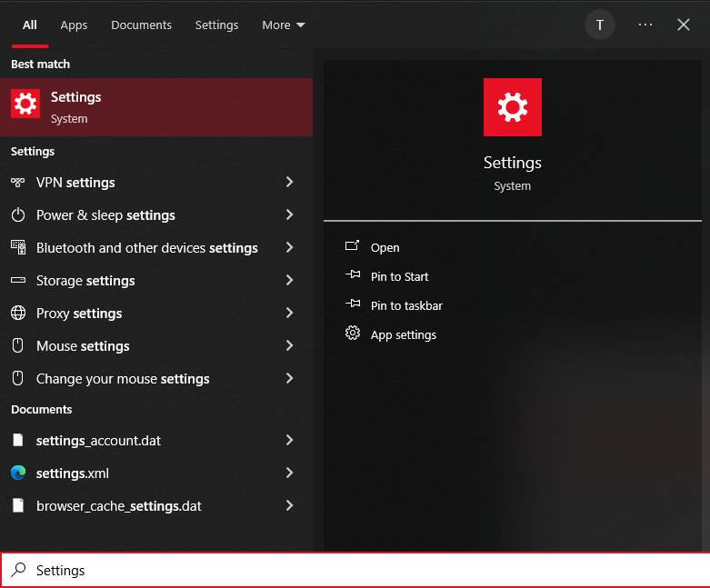Click the Settings gear icon in Best match
Screen dimensions: 710x588
click(25, 104)
